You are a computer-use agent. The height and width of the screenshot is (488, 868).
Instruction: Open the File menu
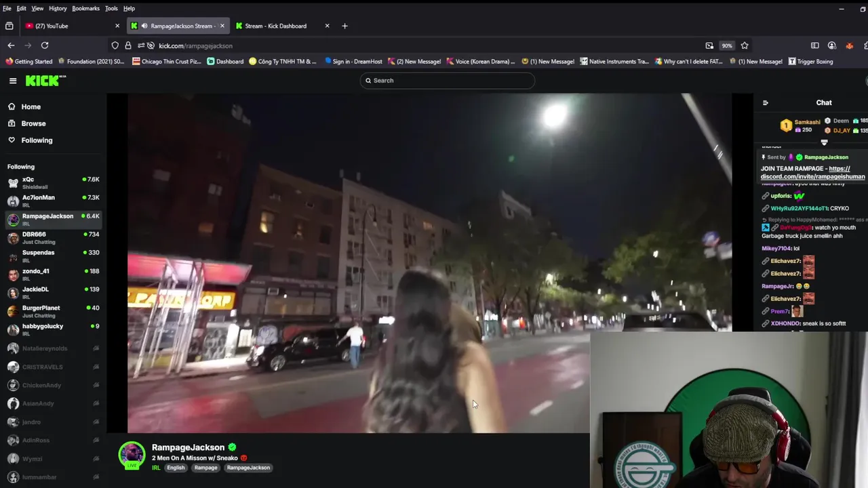7,8
